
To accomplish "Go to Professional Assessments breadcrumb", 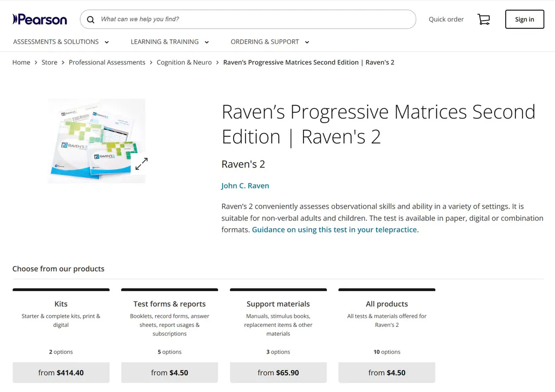I will tap(107, 62).
